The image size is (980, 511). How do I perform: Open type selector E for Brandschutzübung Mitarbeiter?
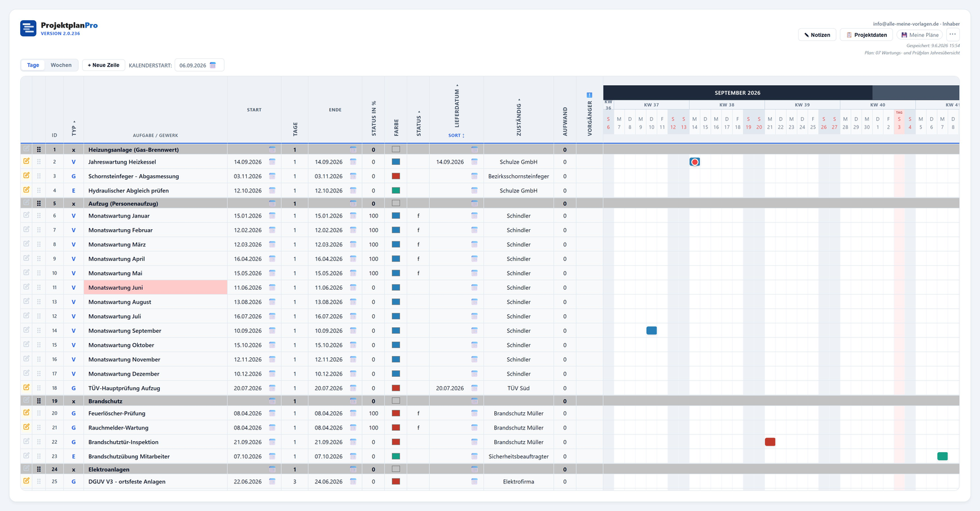click(x=73, y=456)
